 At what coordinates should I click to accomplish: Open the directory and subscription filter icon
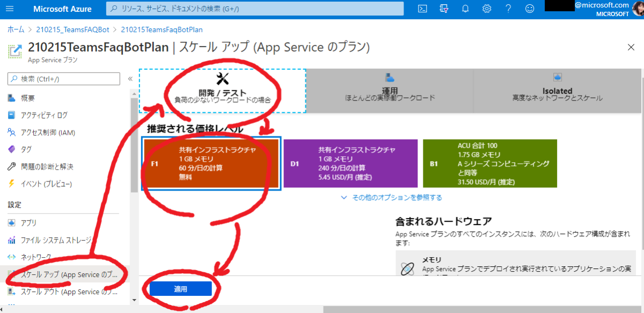tap(444, 9)
